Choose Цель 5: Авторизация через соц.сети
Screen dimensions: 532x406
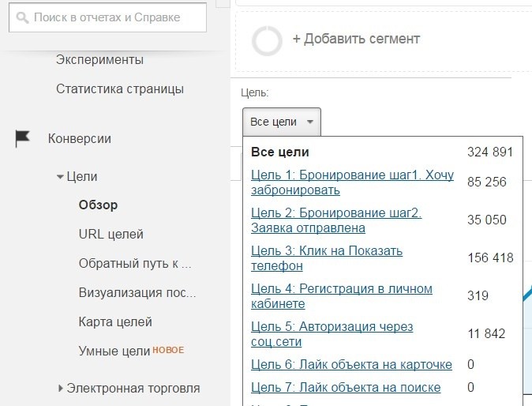(x=332, y=334)
